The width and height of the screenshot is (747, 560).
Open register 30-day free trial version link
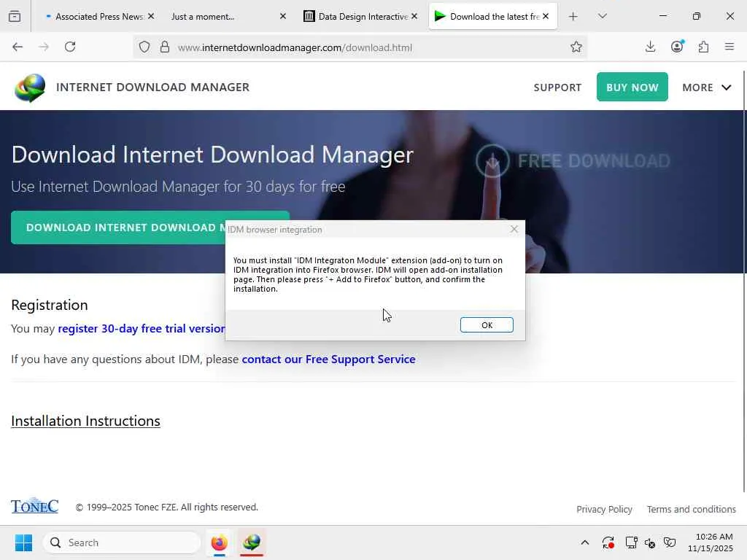click(x=142, y=329)
